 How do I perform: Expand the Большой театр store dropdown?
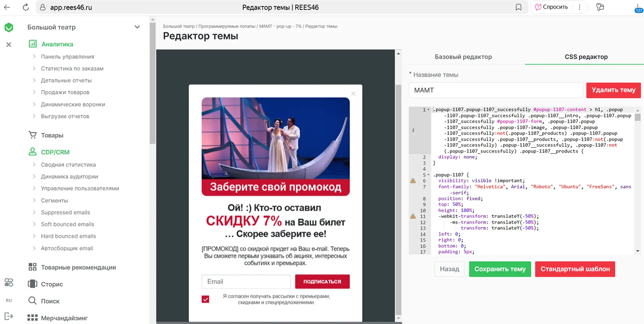coord(137,27)
